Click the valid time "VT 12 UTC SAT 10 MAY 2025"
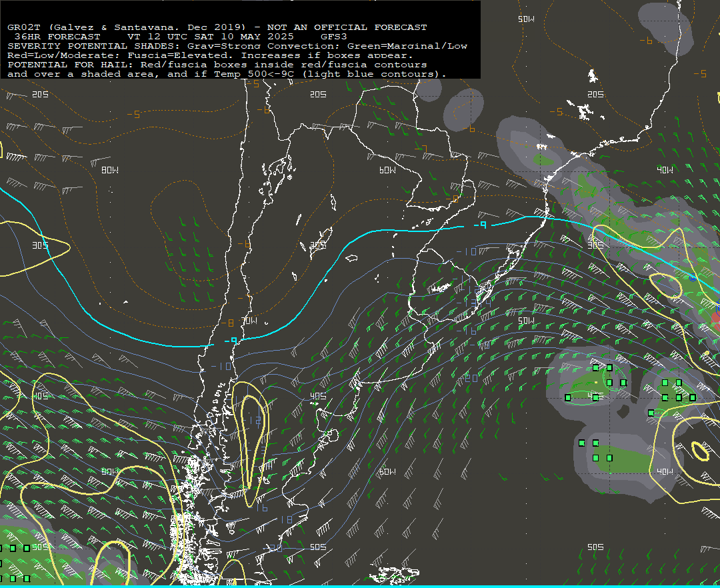This screenshot has height=588, width=720. pyautogui.click(x=211, y=37)
